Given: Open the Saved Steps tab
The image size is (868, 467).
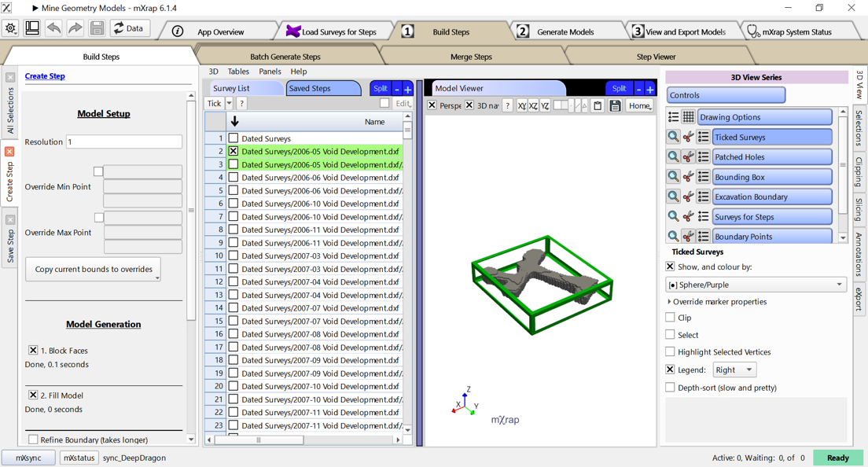Looking at the screenshot, I should point(323,89).
